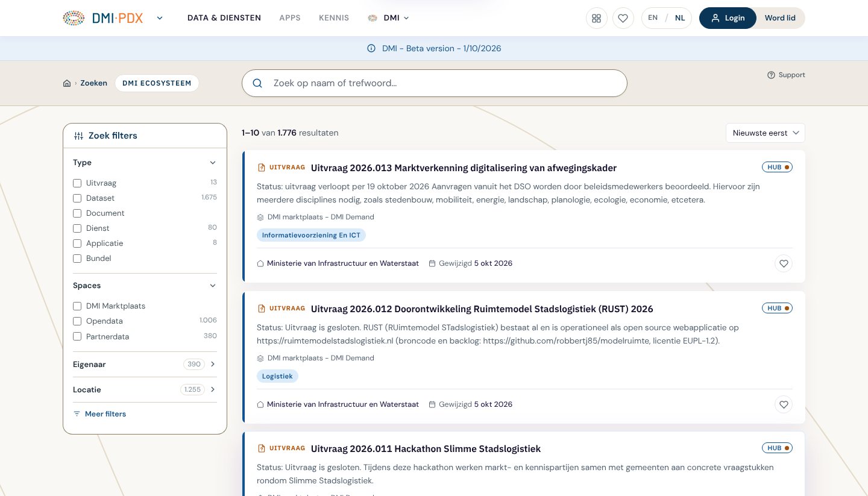Go to the APPS menu item

290,18
